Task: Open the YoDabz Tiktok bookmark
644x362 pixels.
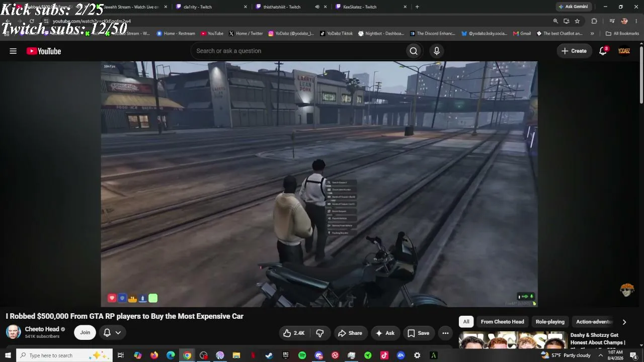Action: click(336, 34)
